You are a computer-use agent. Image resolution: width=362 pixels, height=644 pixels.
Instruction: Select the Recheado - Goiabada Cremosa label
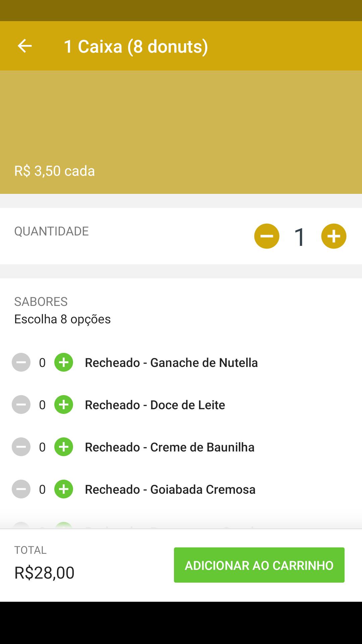tap(170, 489)
